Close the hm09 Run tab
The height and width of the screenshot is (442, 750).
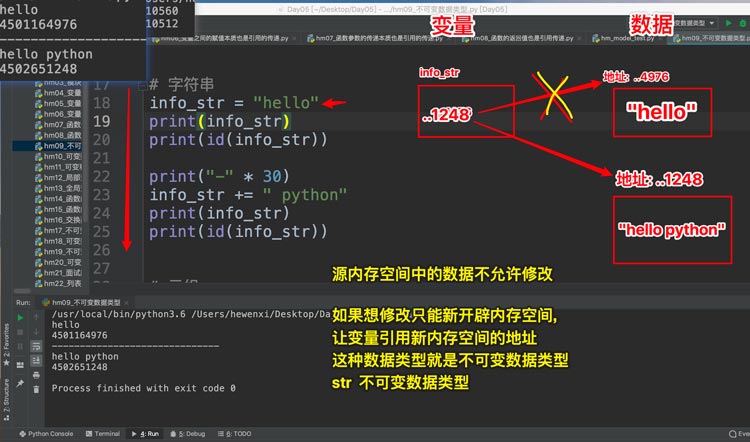point(126,303)
